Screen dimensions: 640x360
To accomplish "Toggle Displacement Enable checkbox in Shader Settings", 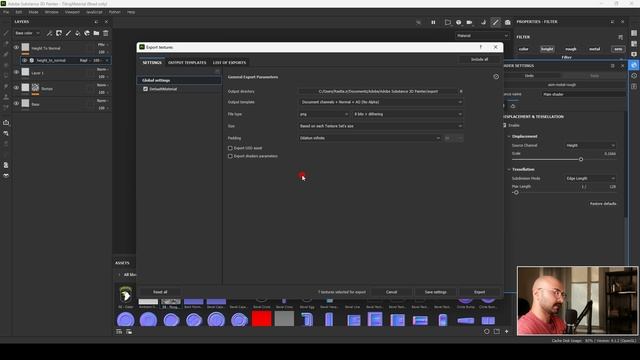I will 505,125.
